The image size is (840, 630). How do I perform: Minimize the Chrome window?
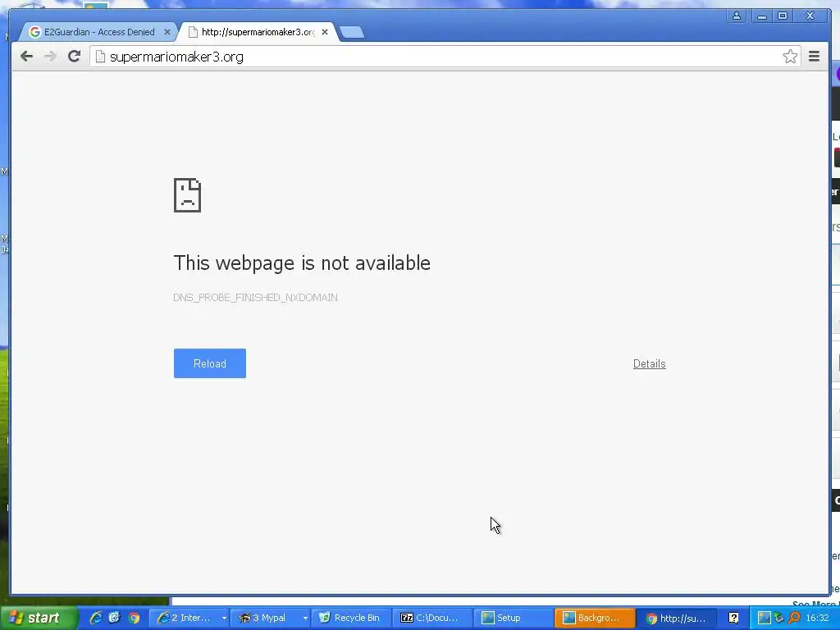click(x=761, y=16)
